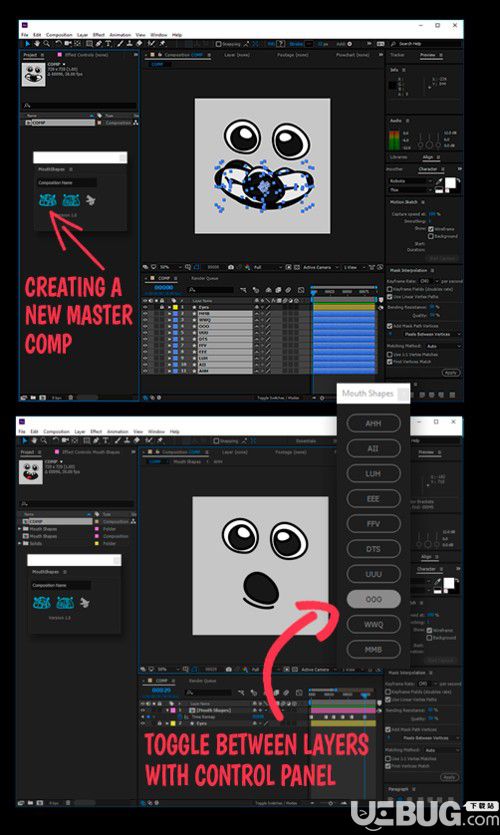Select the AHH mouth shape button

(373, 423)
